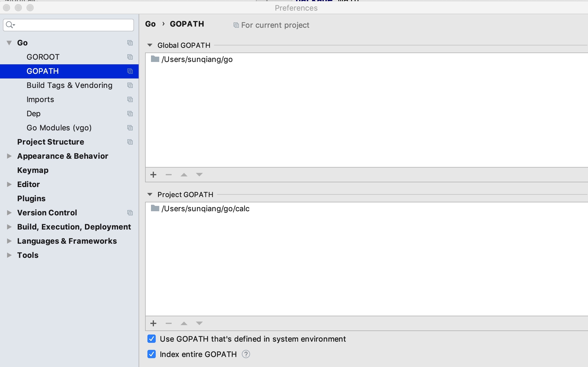Screen dimensions: 588x367
Task: Click the add icon under Project GOPATH
Action: click(153, 323)
